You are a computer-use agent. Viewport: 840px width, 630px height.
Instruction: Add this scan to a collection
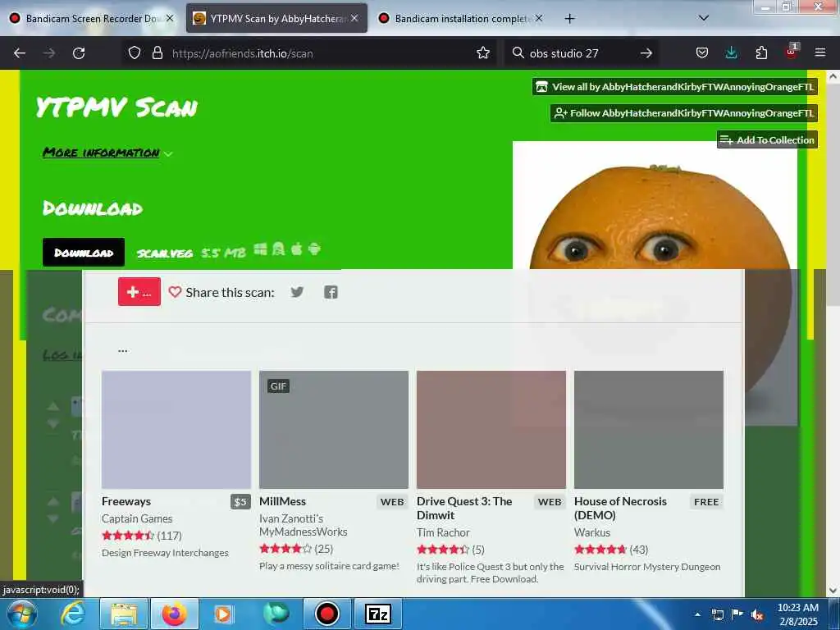coord(767,139)
